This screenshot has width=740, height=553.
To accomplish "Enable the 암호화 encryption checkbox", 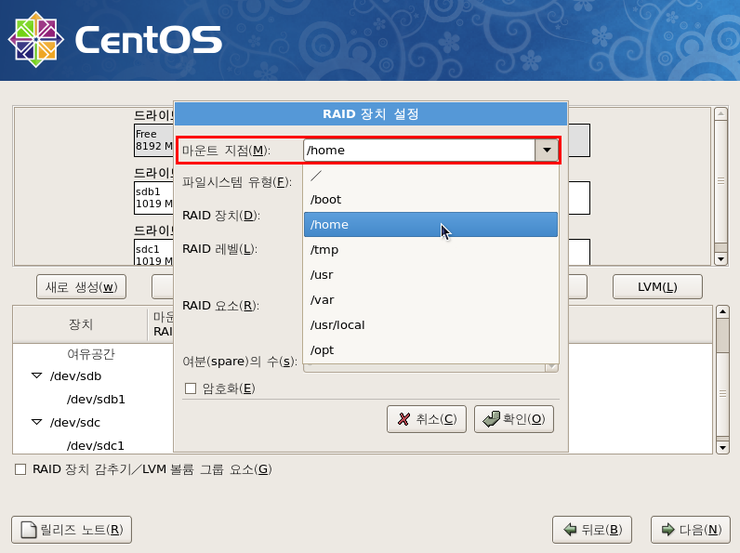I will point(190,388).
